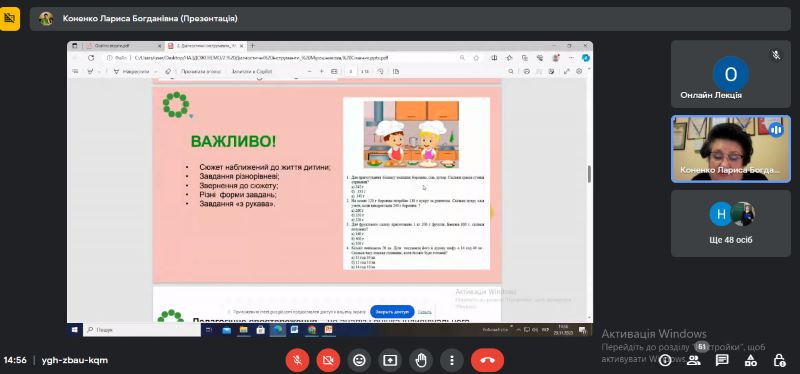Select the eraser tool in the PDF toolbar
Screen dimensions: 800x374
167,71
